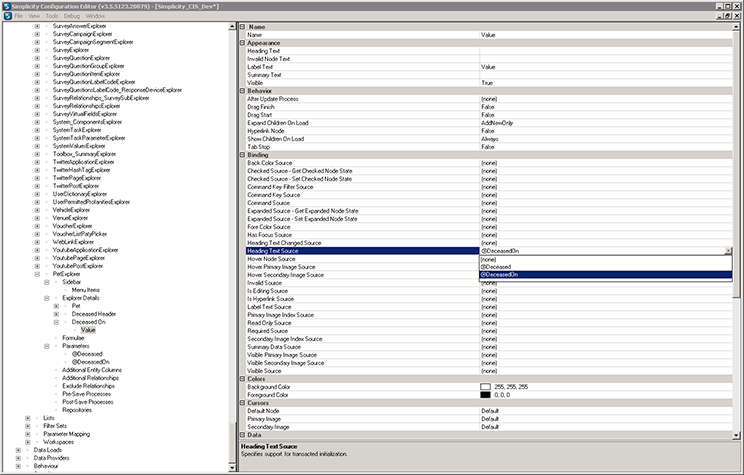Select Pre-Save Processes node

pos(86,394)
